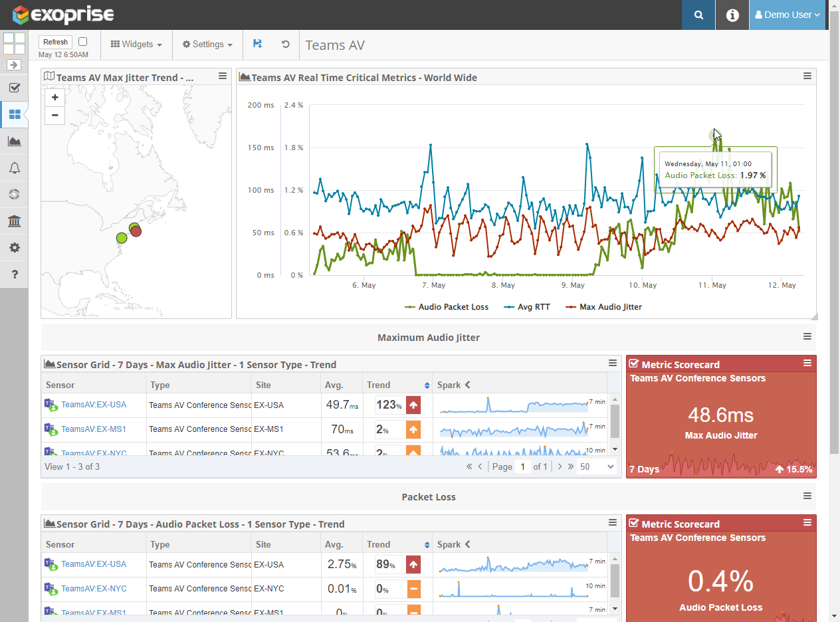Open Audio Packet Loss sensor grid menu
Screen dimensions: 840x622
(613, 522)
